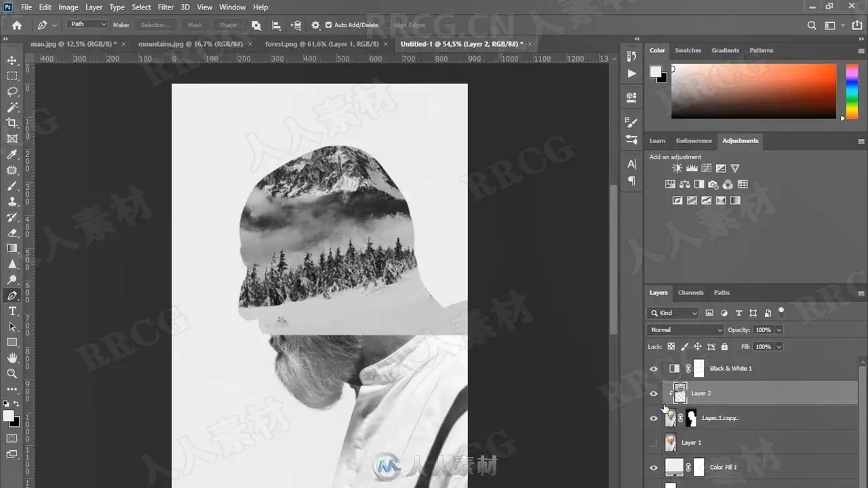
Task: Open the Select menu
Action: pos(141,7)
